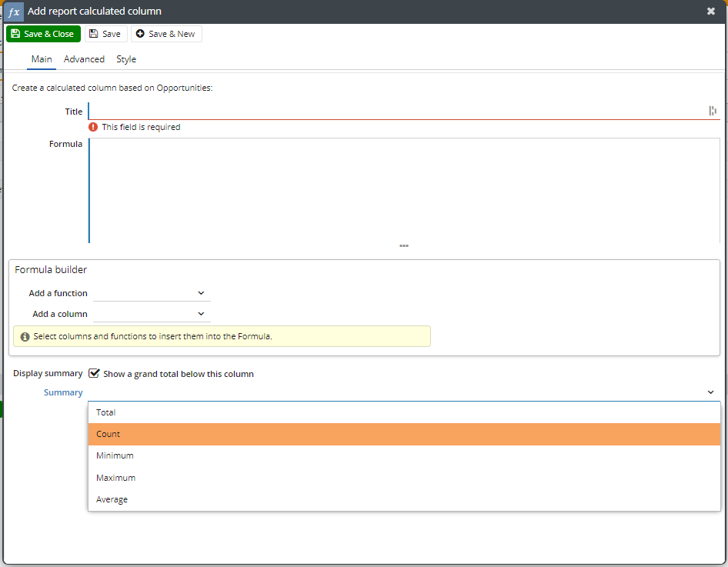Click the formula box resize handle dots

coord(404,246)
